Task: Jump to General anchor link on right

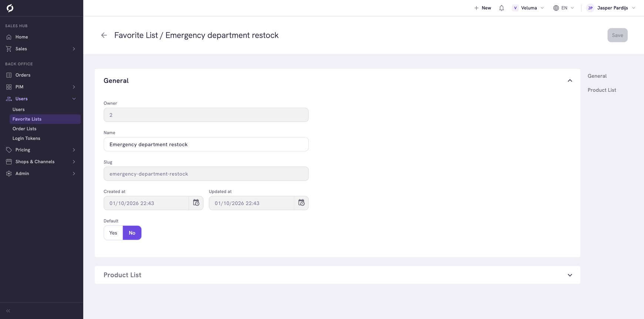Action: pos(597,76)
